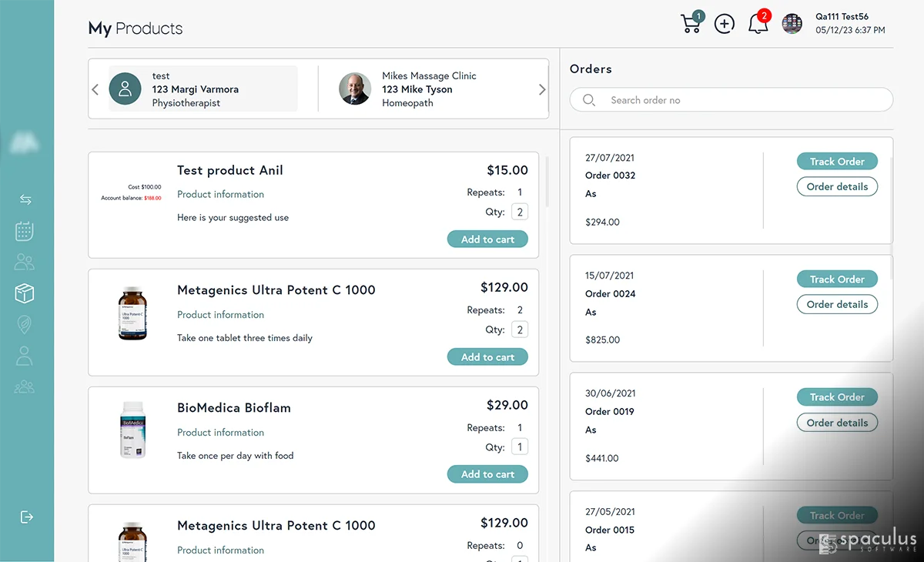924x562 pixels.
Task: Open the two-person users sidebar icon
Action: tap(25, 263)
